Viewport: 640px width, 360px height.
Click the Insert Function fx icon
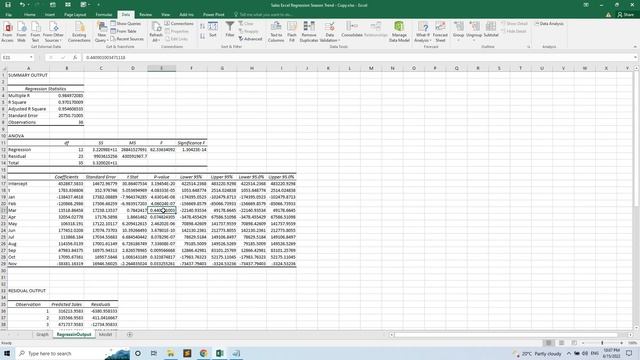[x=75, y=58]
